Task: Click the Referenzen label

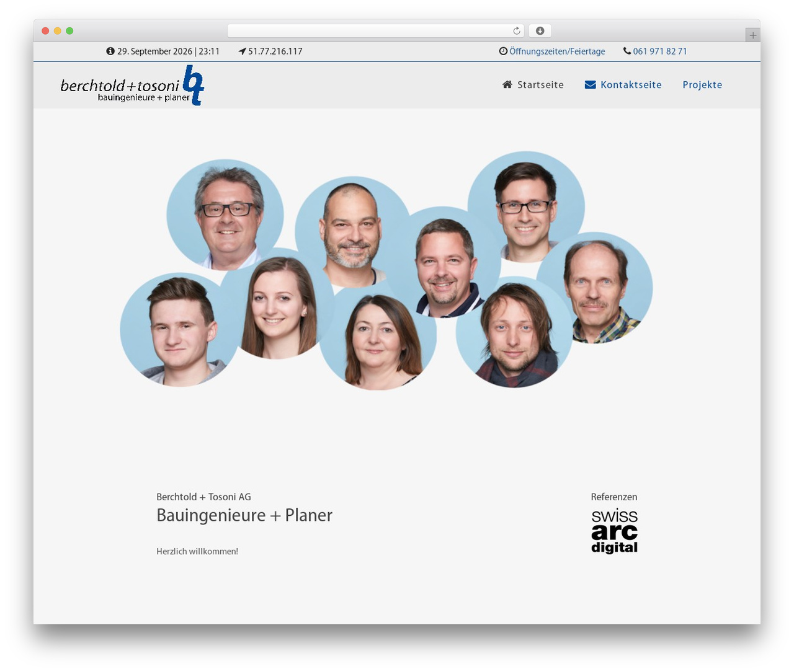Action: click(614, 497)
